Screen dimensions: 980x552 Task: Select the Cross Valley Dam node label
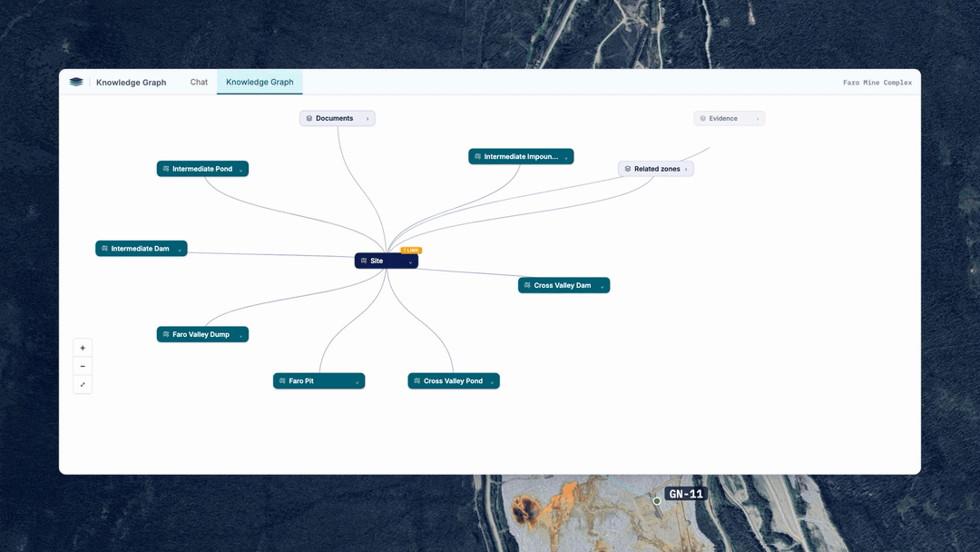pos(563,285)
